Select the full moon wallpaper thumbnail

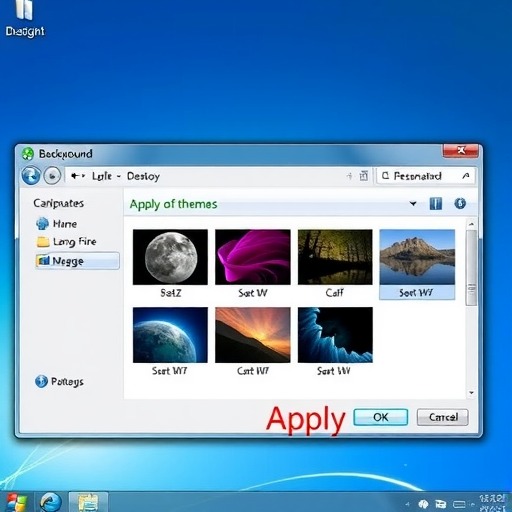click(x=170, y=257)
